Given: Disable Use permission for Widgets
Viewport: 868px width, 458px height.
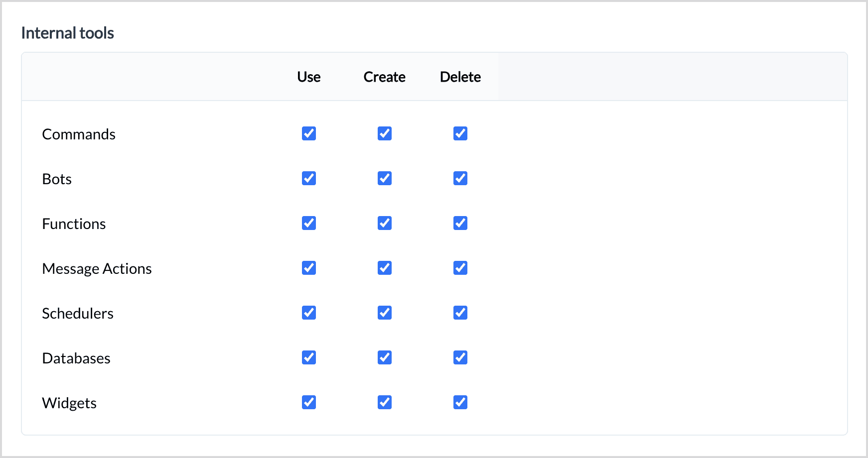Looking at the screenshot, I should 309,402.
